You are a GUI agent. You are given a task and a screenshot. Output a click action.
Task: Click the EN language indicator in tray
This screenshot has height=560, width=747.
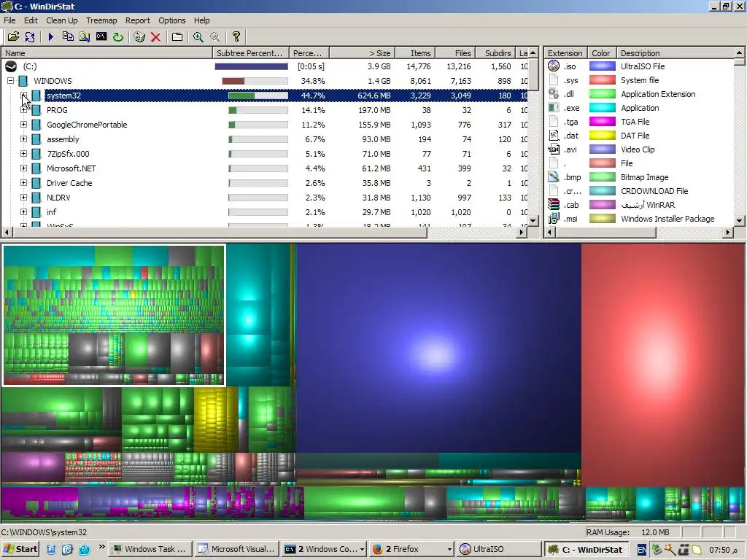point(642,550)
